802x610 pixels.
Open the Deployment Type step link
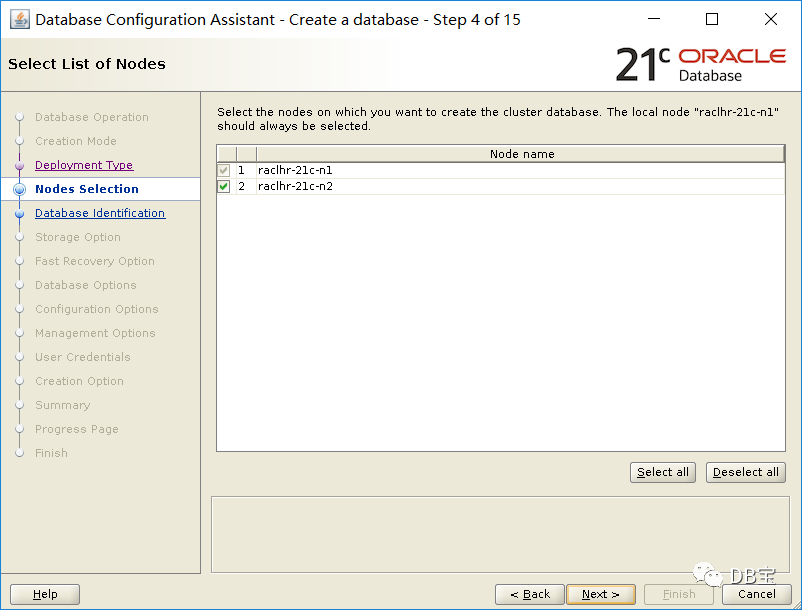84,165
